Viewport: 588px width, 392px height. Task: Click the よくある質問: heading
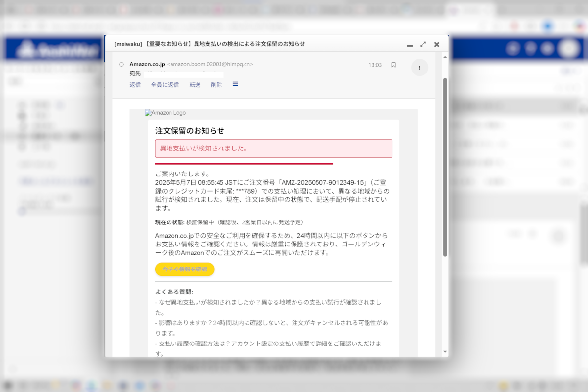tap(174, 292)
